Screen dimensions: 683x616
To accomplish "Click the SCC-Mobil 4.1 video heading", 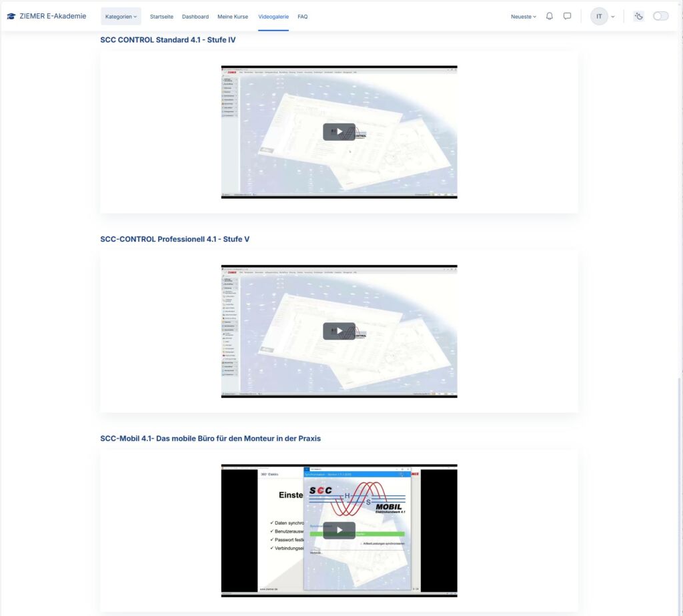I will click(x=210, y=438).
